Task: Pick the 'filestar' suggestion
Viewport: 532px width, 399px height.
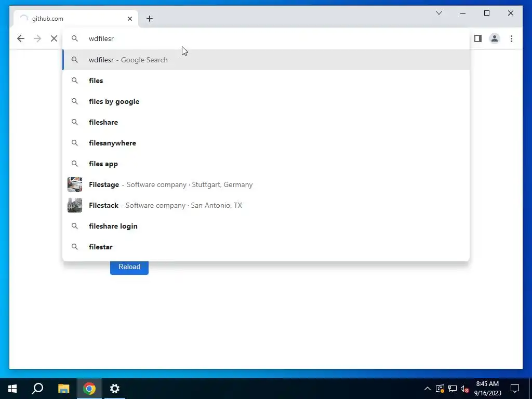Action: [266, 247]
